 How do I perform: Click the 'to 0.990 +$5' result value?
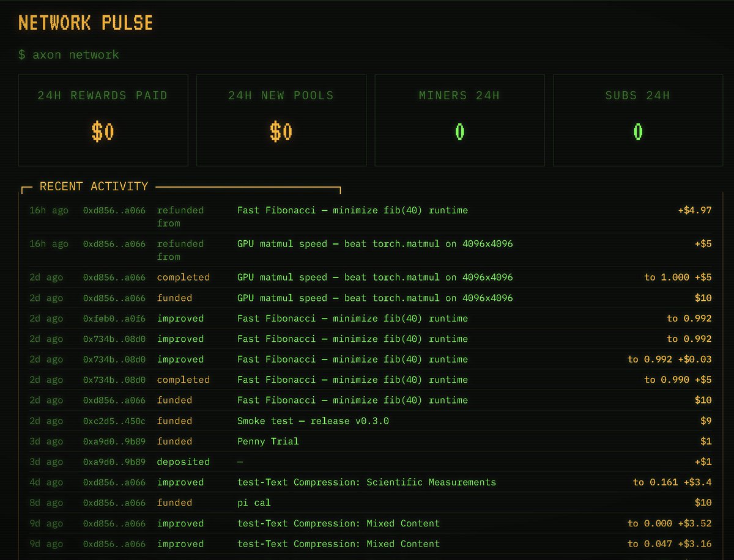(678, 380)
